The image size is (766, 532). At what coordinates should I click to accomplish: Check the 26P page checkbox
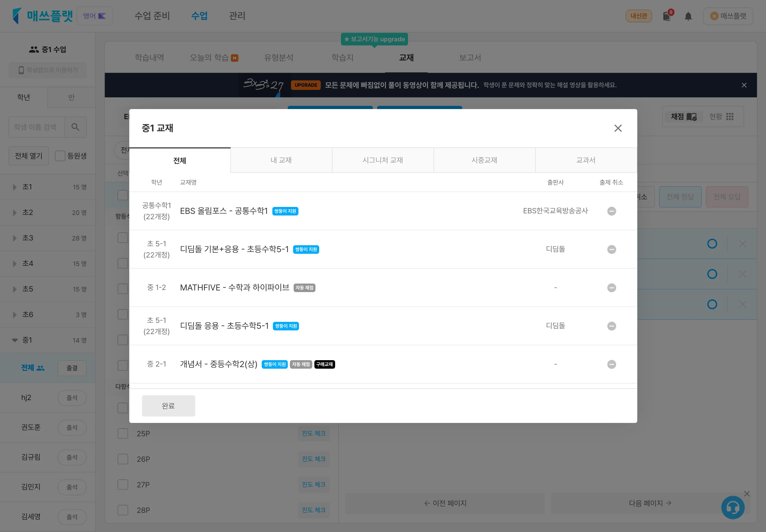pos(123,459)
